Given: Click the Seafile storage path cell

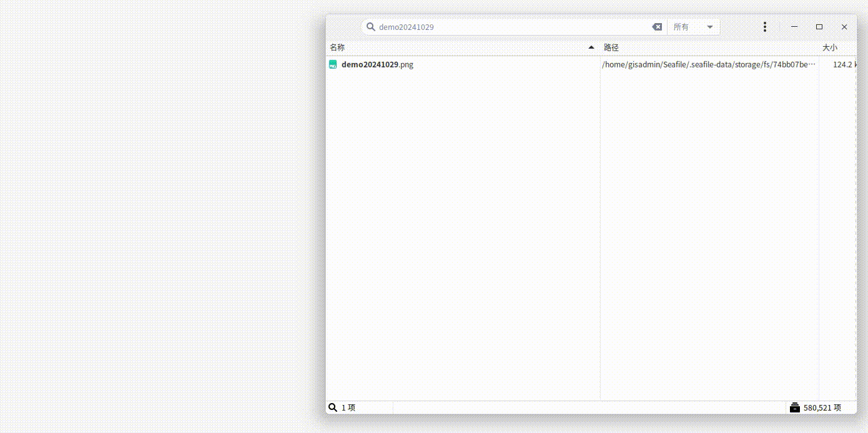Looking at the screenshot, I should (x=709, y=64).
